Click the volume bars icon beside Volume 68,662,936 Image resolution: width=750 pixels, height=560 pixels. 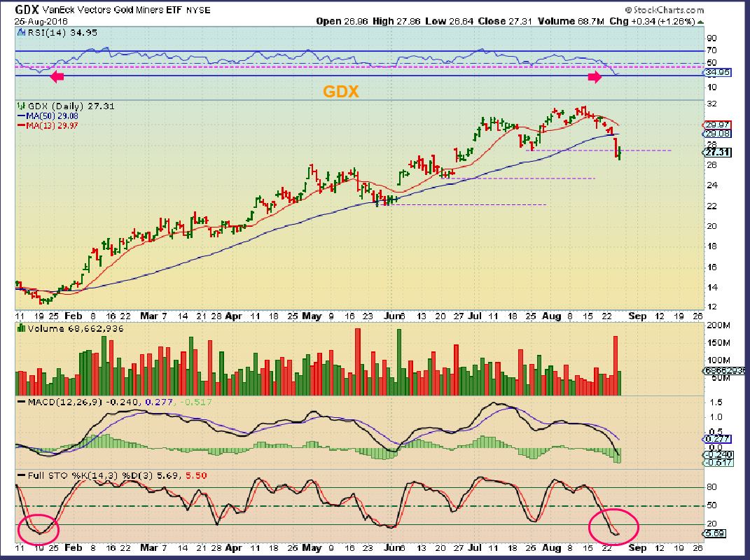[x=21, y=328]
